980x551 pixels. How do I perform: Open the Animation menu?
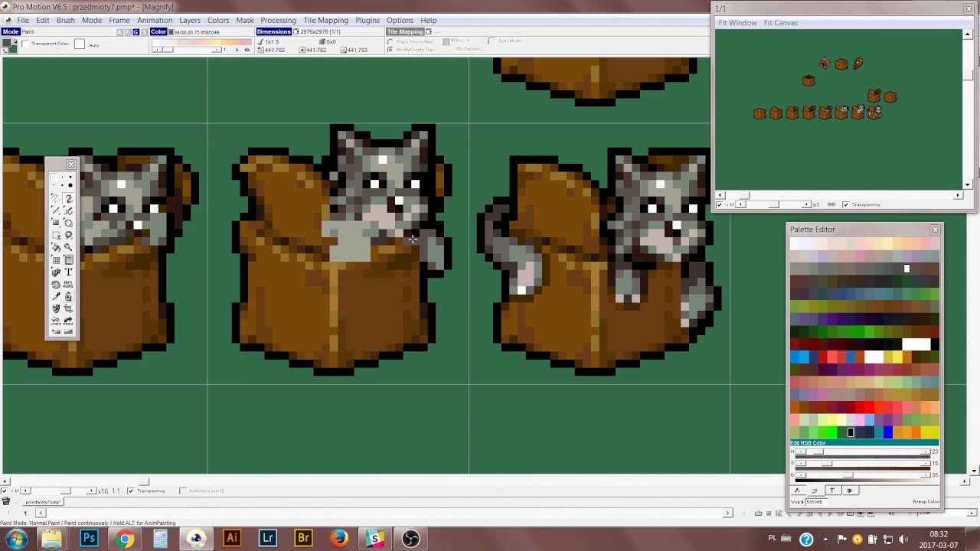155,20
